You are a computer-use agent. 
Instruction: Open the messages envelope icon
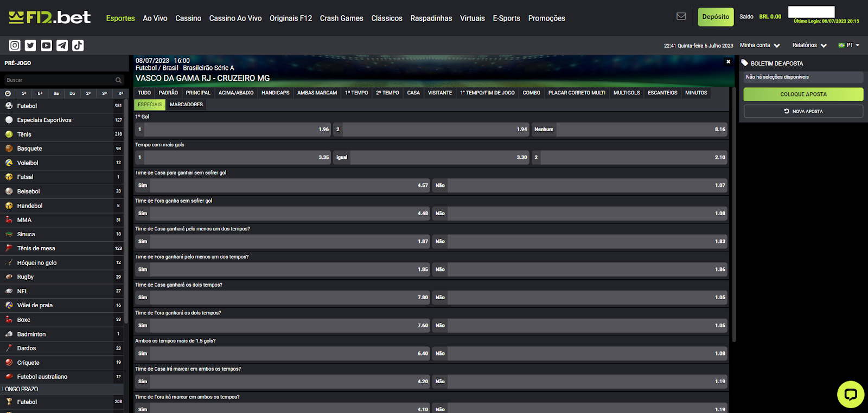click(681, 16)
